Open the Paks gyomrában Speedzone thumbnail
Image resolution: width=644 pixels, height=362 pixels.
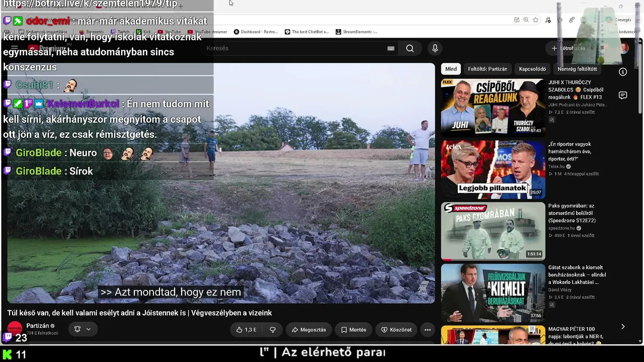493,231
